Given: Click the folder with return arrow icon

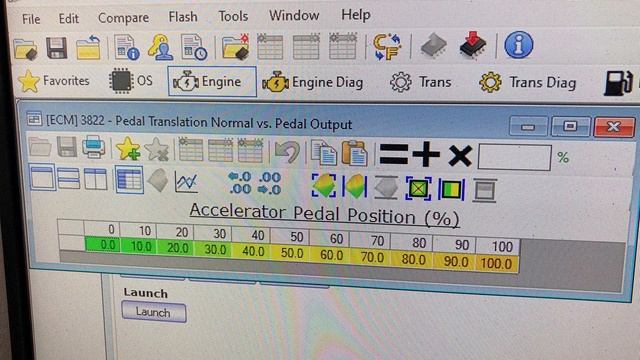Looking at the screenshot, I should (x=88, y=47).
